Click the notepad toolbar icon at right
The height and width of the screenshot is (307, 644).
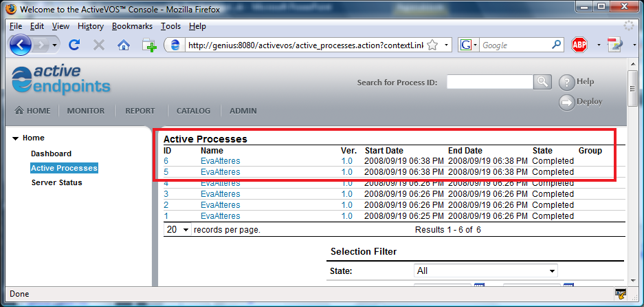615,45
